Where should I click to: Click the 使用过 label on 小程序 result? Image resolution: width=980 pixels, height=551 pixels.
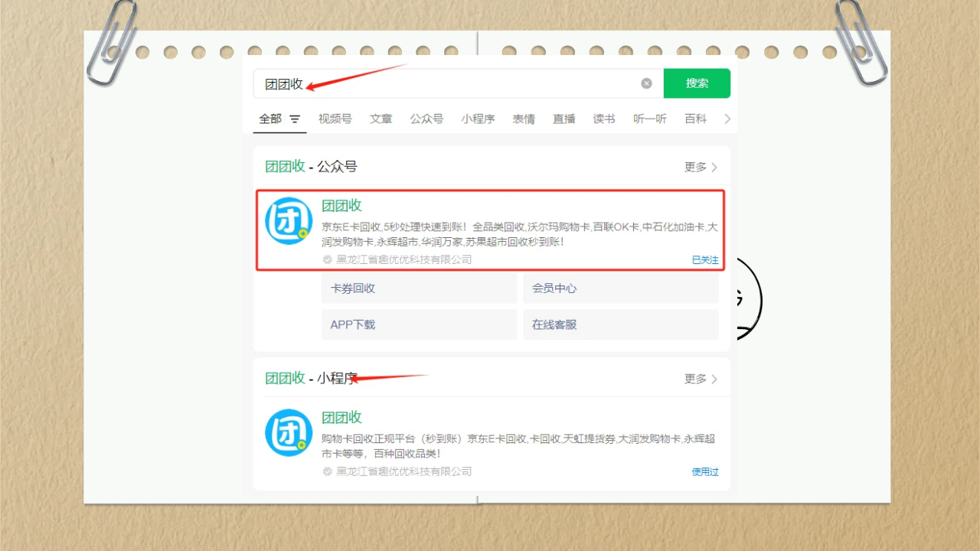coord(705,472)
